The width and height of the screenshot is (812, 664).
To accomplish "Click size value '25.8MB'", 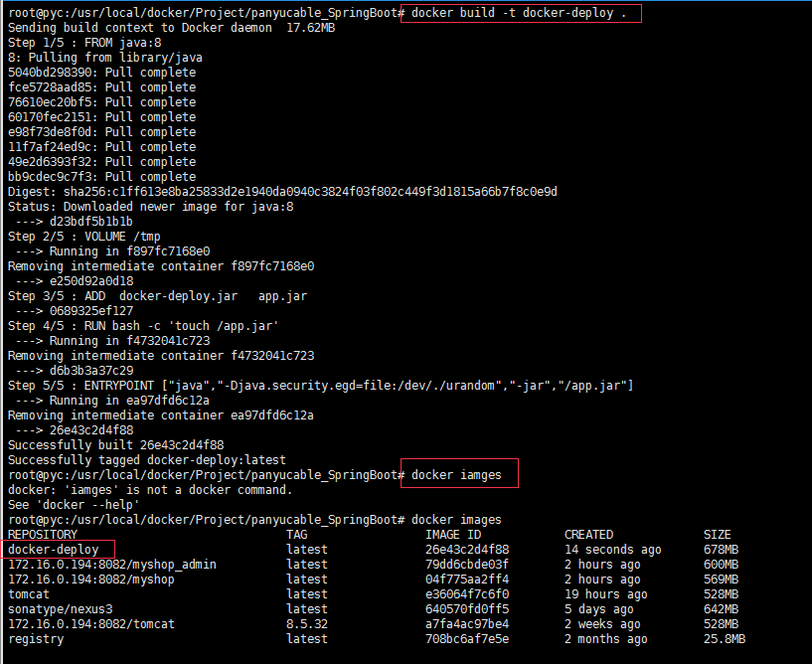I will (x=725, y=639).
